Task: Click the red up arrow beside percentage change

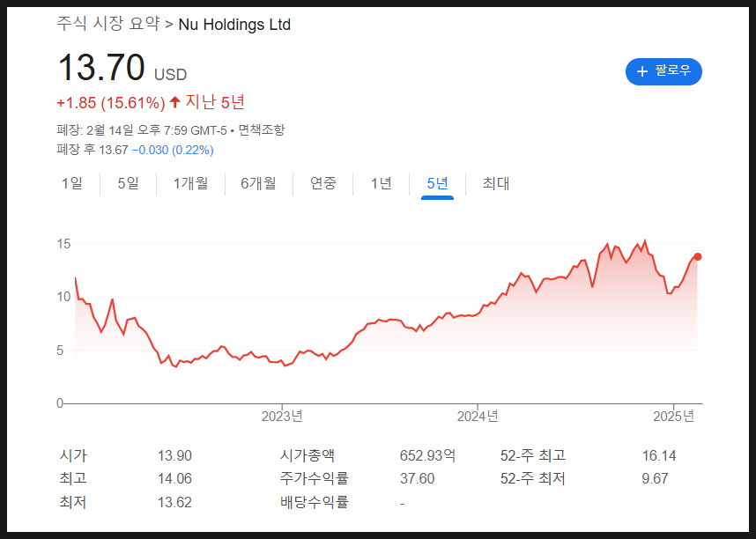Action: (x=174, y=102)
